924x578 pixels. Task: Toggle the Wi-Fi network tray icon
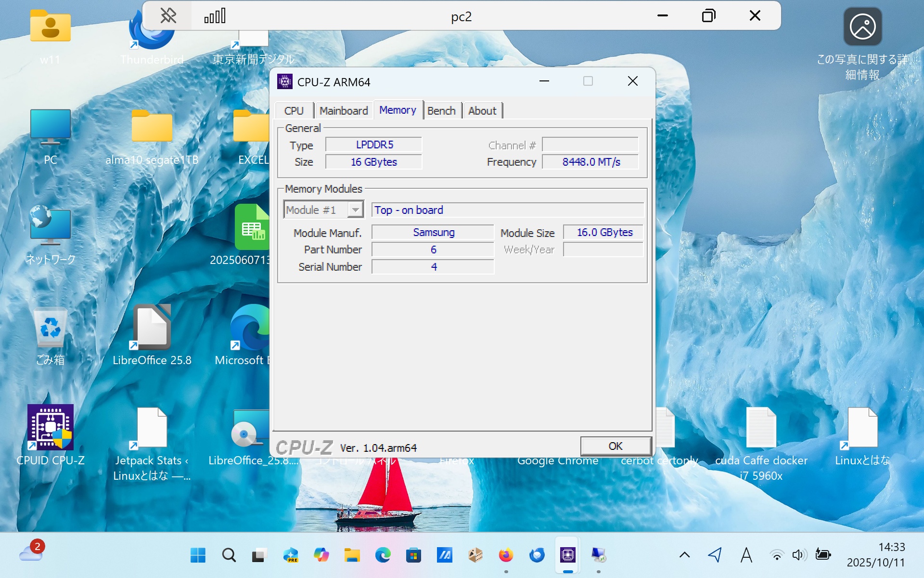[x=776, y=555]
